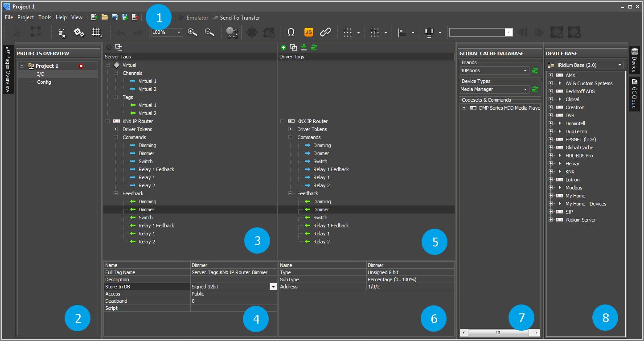Open the grid settings icon
The width and height of the screenshot is (644, 341).
[x=97, y=32]
